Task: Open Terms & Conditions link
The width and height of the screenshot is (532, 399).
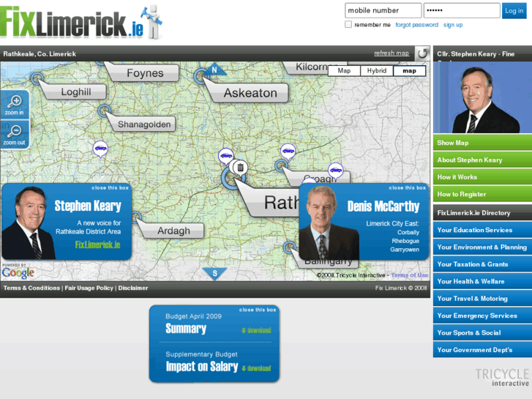Action: point(31,288)
